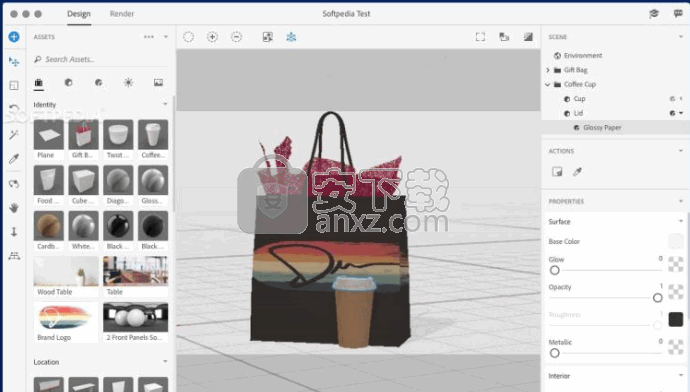Click the subtract from selection icon
Image resolution: width=690 pixels, height=392 pixels.
point(236,37)
